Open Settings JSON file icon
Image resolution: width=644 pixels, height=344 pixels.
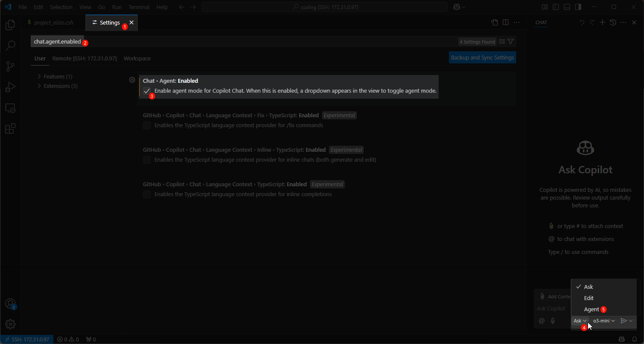pos(495,22)
